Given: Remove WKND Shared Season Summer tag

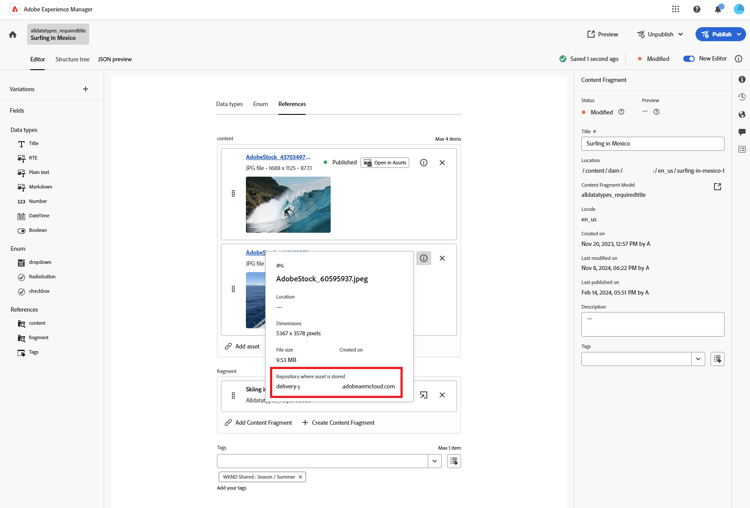Looking at the screenshot, I should tap(300, 477).
